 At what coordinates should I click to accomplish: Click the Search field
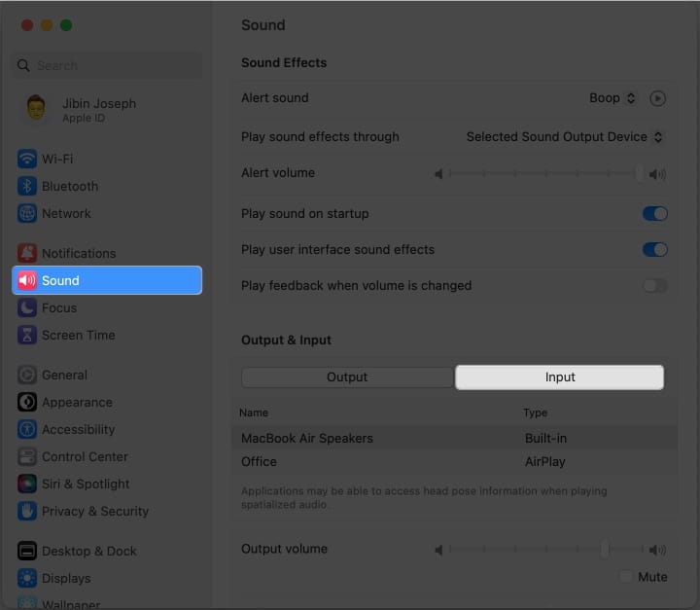[x=107, y=66]
